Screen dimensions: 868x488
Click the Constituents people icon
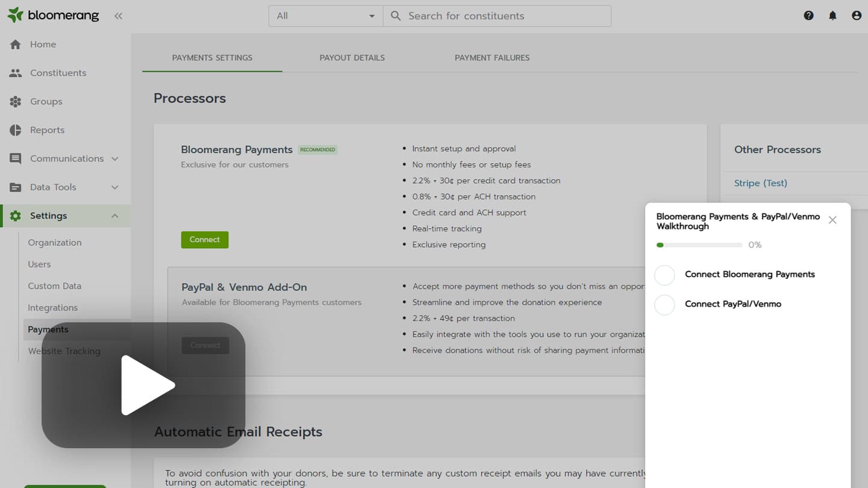(16, 73)
